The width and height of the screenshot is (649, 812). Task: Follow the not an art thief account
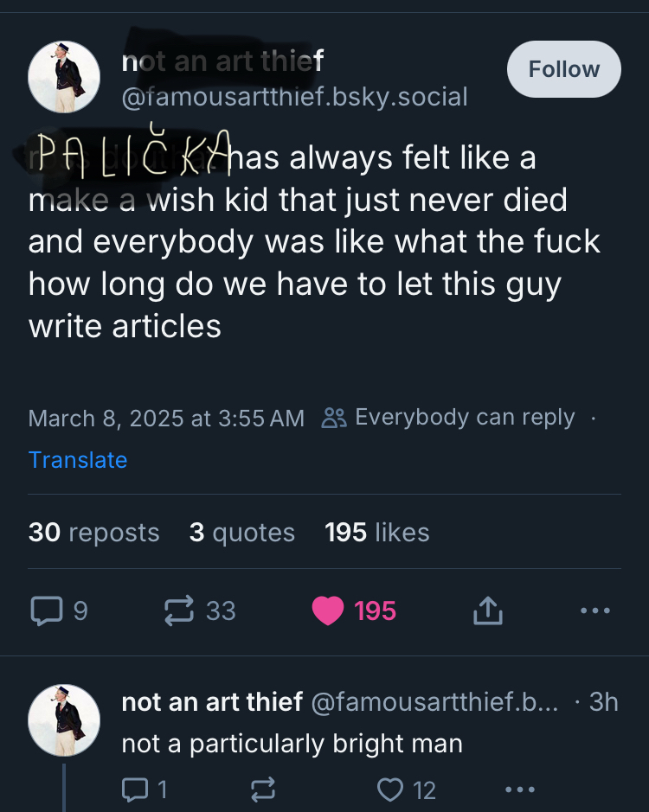563,69
